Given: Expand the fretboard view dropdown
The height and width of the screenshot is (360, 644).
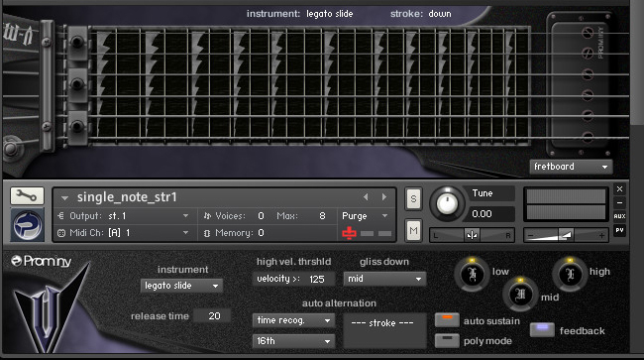Looking at the screenshot, I should pyautogui.click(x=571, y=167).
